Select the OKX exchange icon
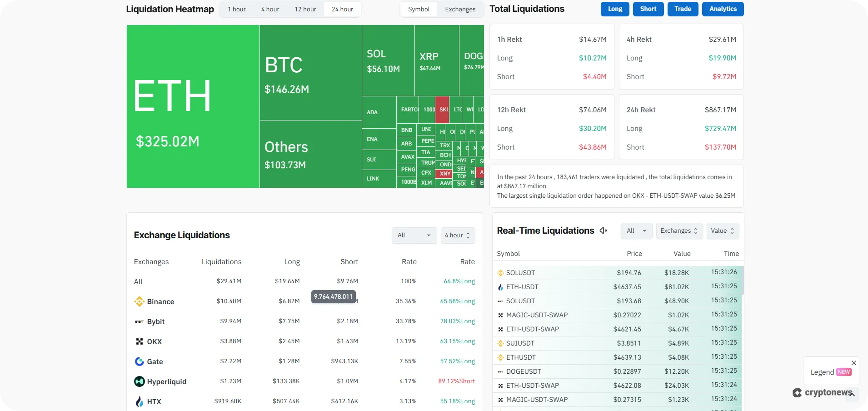The width and height of the screenshot is (868, 411). 139,341
